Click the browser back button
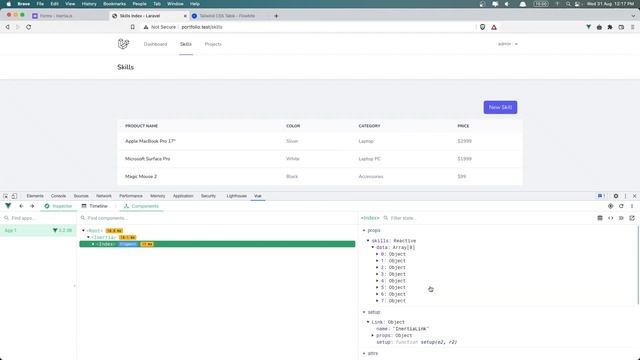The image size is (640, 360). coord(7,27)
